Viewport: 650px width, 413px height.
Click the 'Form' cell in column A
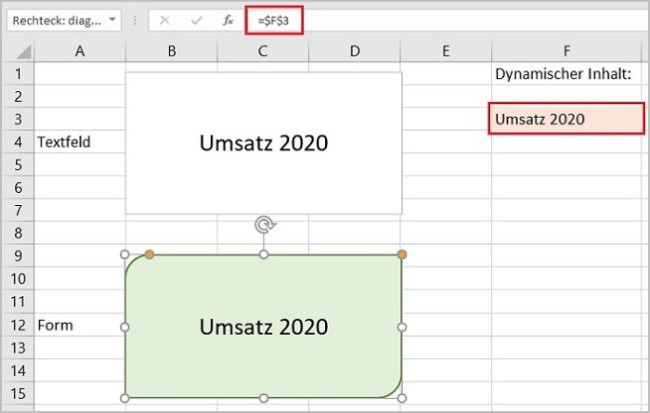coord(80,325)
